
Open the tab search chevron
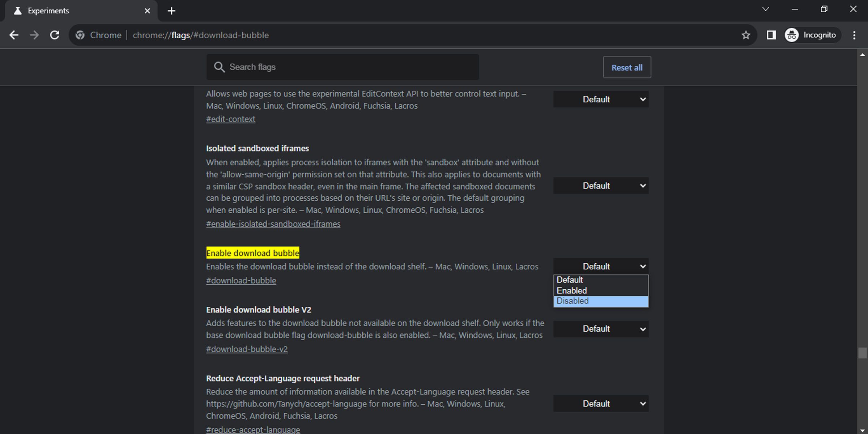[x=766, y=9]
